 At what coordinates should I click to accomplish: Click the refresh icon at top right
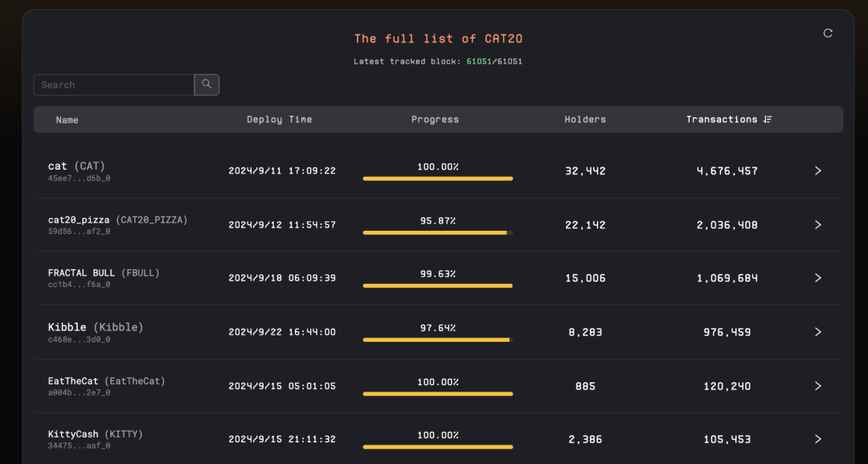point(828,33)
